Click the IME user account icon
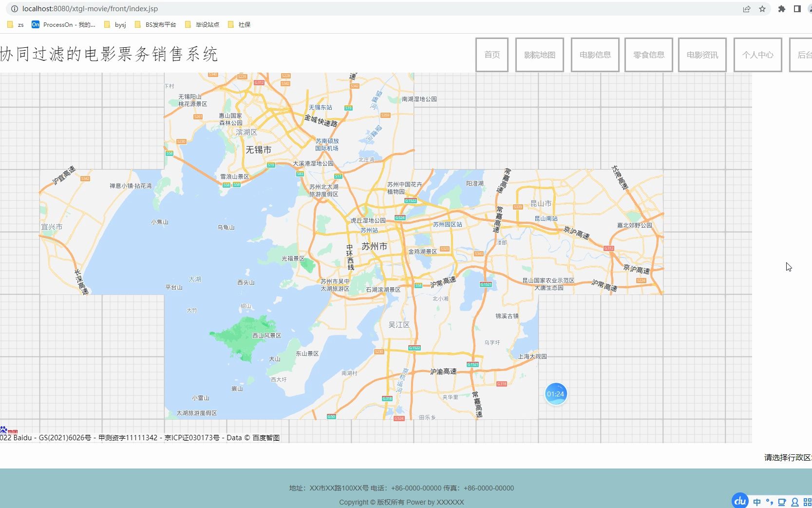 coord(795,502)
